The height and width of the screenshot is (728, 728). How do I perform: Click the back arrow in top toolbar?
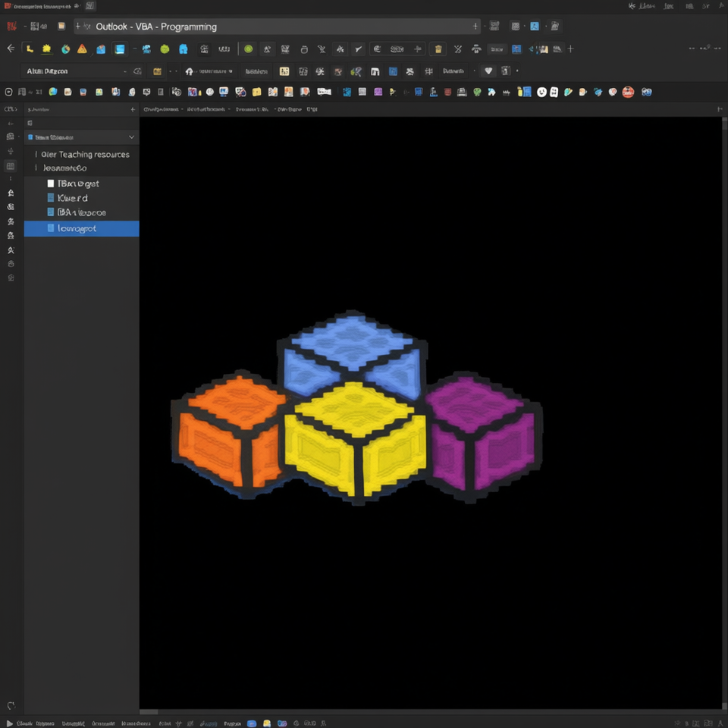(11, 49)
